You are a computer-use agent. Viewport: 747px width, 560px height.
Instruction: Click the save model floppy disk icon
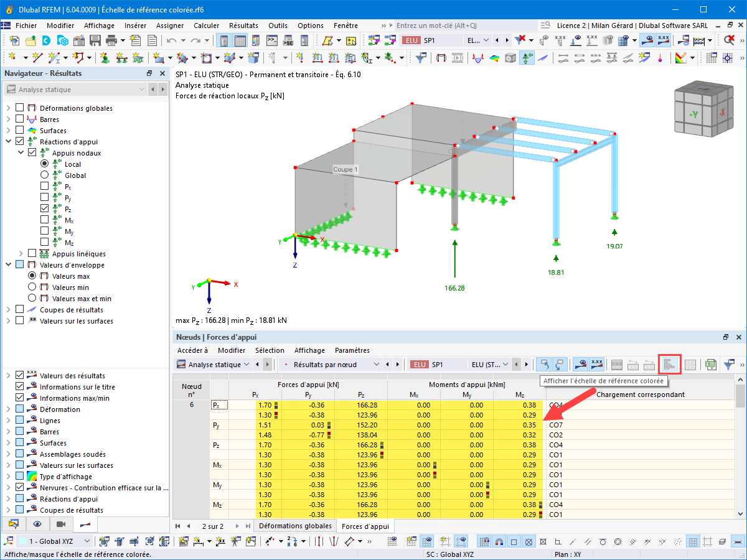point(95,40)
